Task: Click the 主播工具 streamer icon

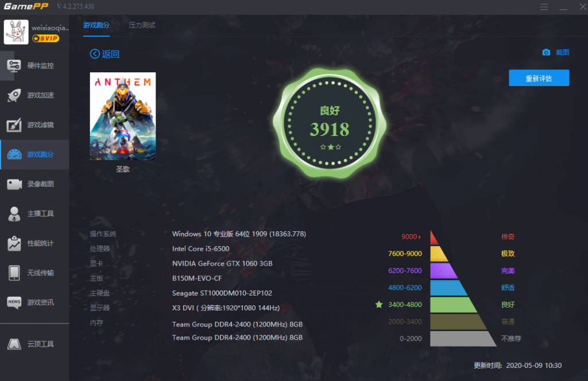Action: pyautogui.click(x=14, y=213)
